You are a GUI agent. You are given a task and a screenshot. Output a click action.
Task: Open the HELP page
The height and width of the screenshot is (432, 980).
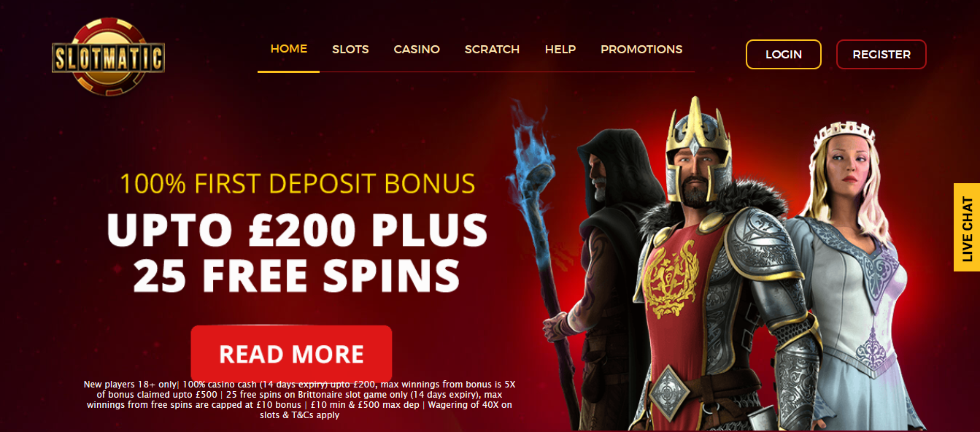560,50
